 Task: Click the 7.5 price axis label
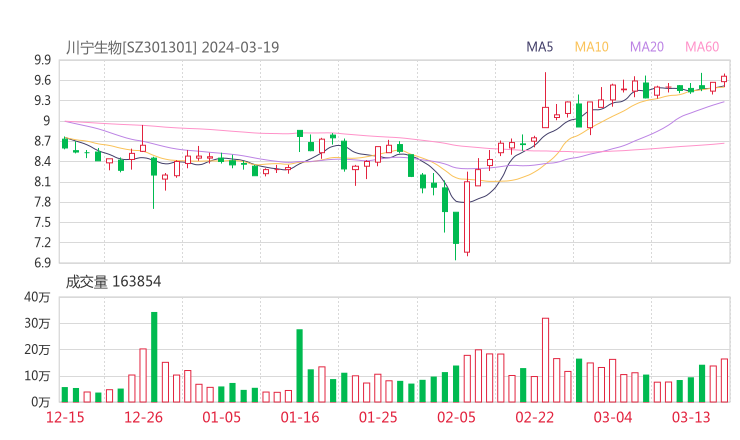click(x=42, y=222)
